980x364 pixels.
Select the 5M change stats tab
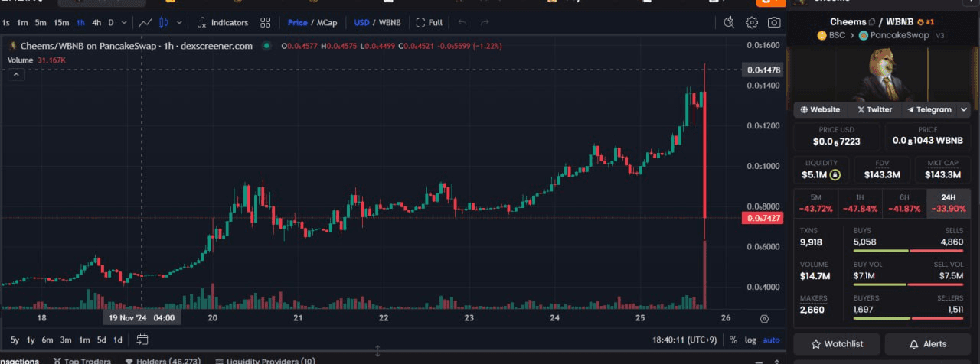coord(815,203)
